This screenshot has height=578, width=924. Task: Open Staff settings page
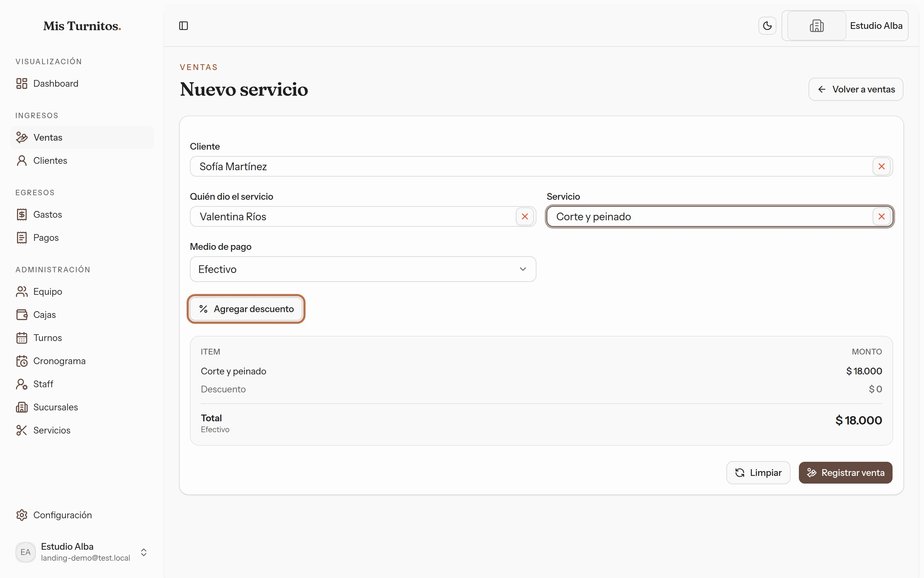click(x=82, y=384)
